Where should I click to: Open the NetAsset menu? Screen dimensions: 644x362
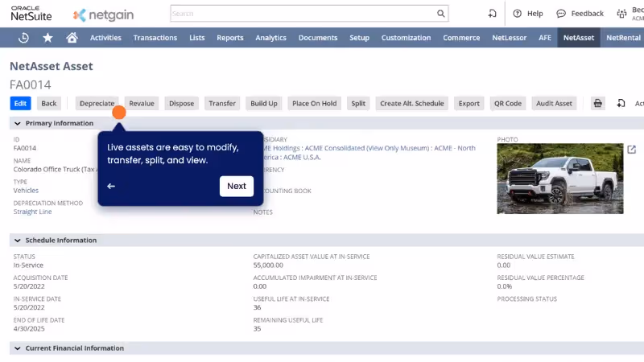pos(579,38)
